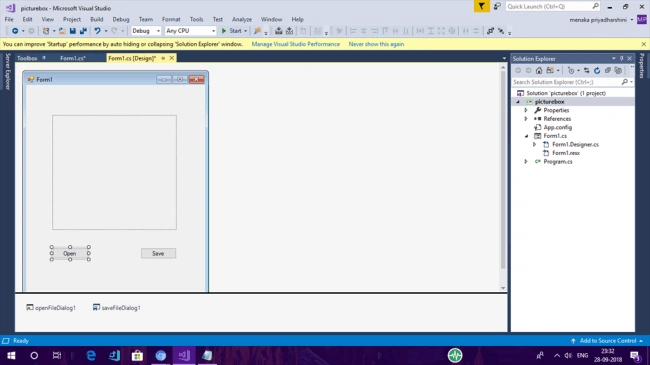Screen dimensions: 650x365
Task: Click the Home icon in Solution Explorer
Action: [x=539, y=71]
